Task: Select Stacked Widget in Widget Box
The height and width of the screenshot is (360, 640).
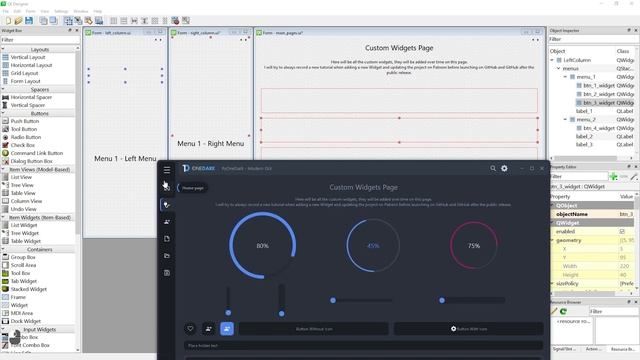Action: point(28,289)
